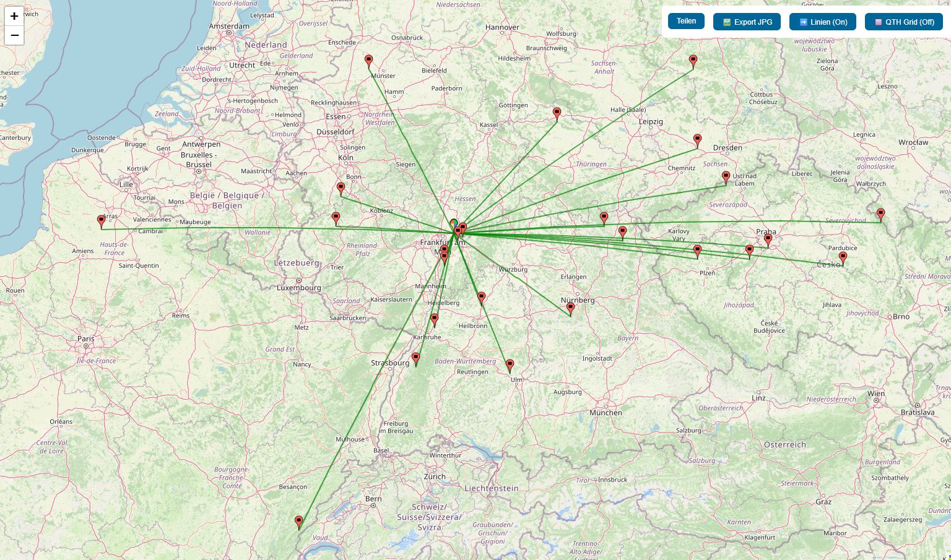
Task: Click the Teilen button
Action: click(686, 21)
